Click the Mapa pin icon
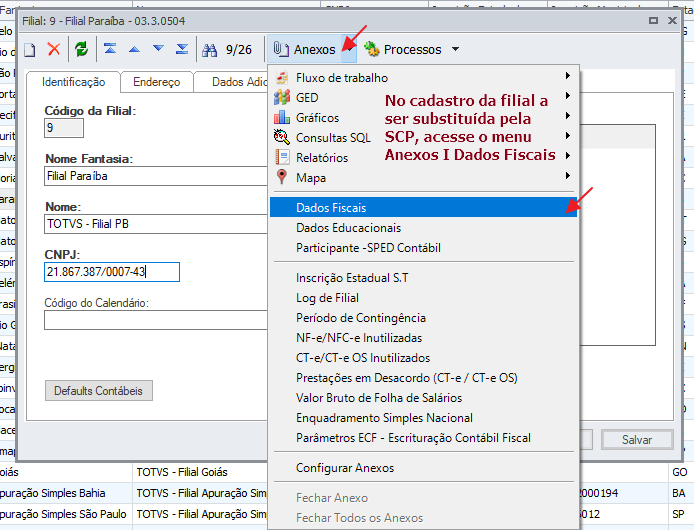The width and height of the screenshot is (694, 530). point(281,177)
